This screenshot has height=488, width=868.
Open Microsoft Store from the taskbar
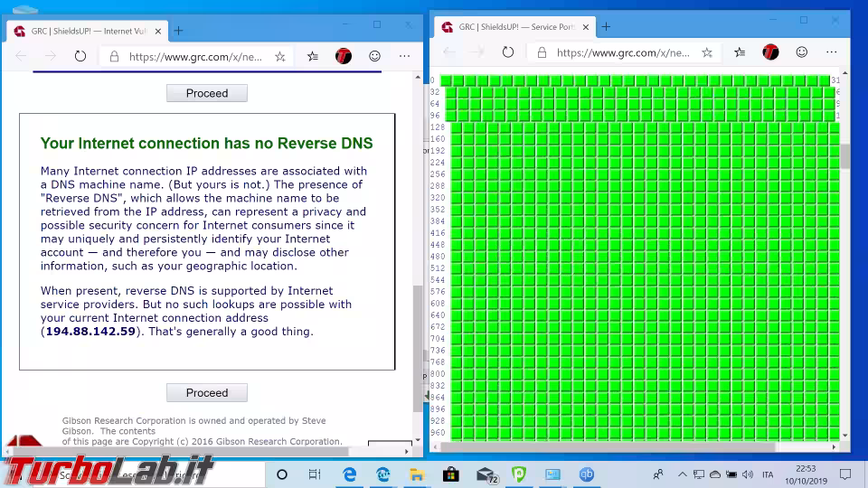click(450, 474)
